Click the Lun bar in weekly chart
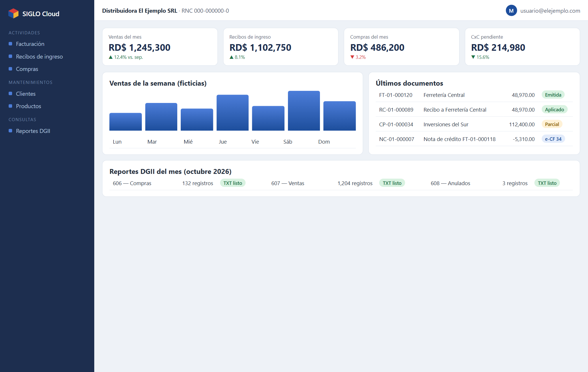This screenshot has width=588, height=372. click(125, 122)
